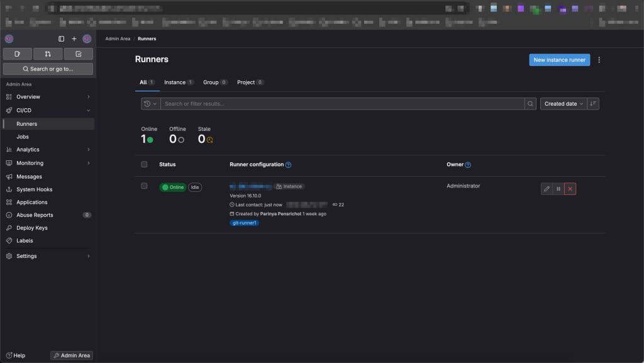644x363 pixels.
Task: Click the search magnifier button beside the filter field
Action: click(531, 104)
